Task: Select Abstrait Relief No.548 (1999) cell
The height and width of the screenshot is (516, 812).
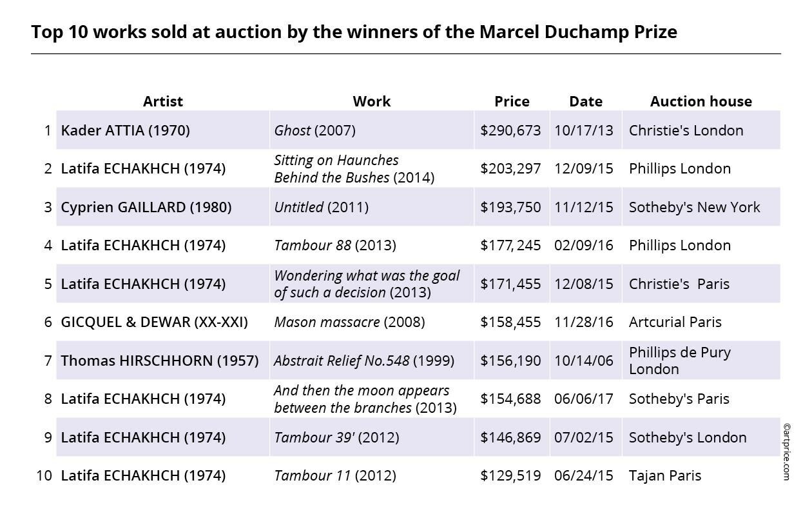Action: coord(363,361)
